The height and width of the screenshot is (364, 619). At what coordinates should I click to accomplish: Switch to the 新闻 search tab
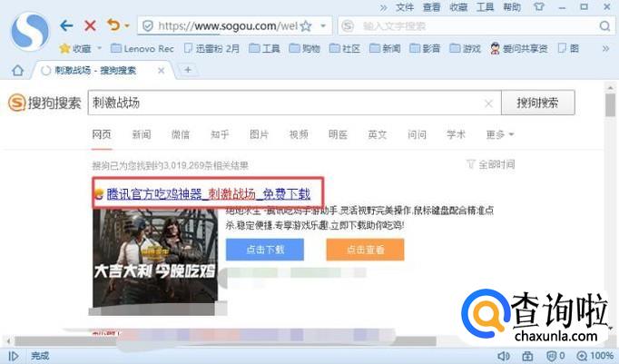(x=142, y=134)
